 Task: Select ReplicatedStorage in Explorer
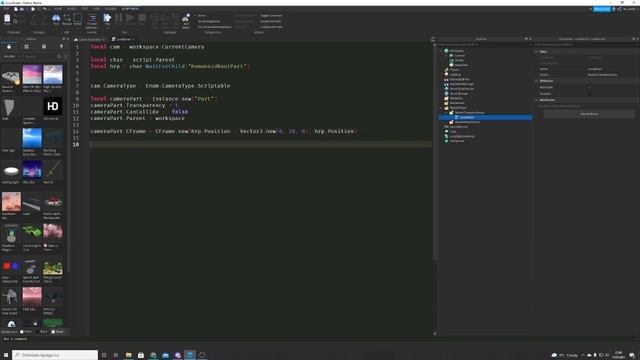461,84
